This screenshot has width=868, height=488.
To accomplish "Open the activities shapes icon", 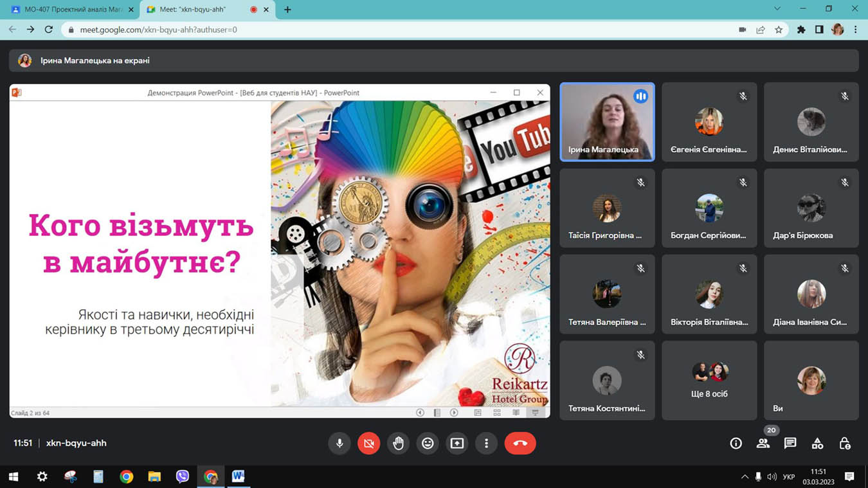I will [817, 443].
